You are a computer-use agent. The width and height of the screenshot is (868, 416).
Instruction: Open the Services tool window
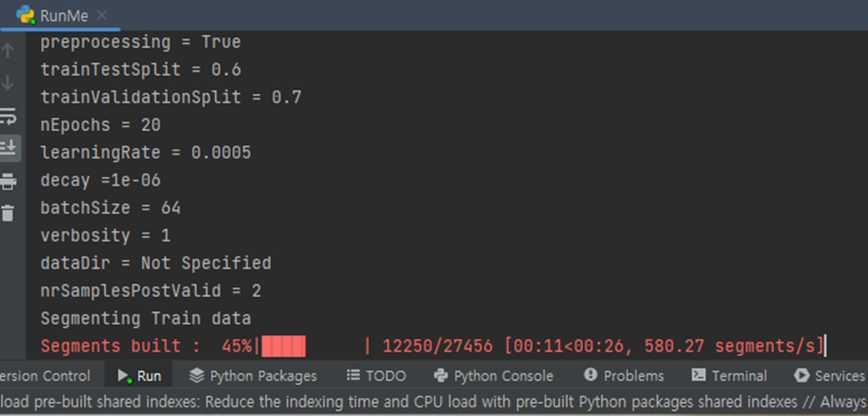click(828, 376)
